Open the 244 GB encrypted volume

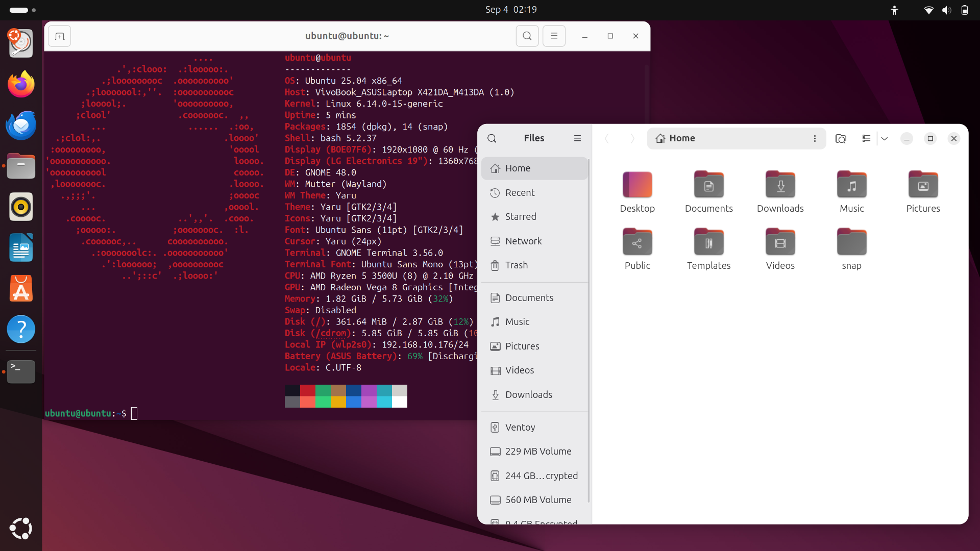(534, 476)
